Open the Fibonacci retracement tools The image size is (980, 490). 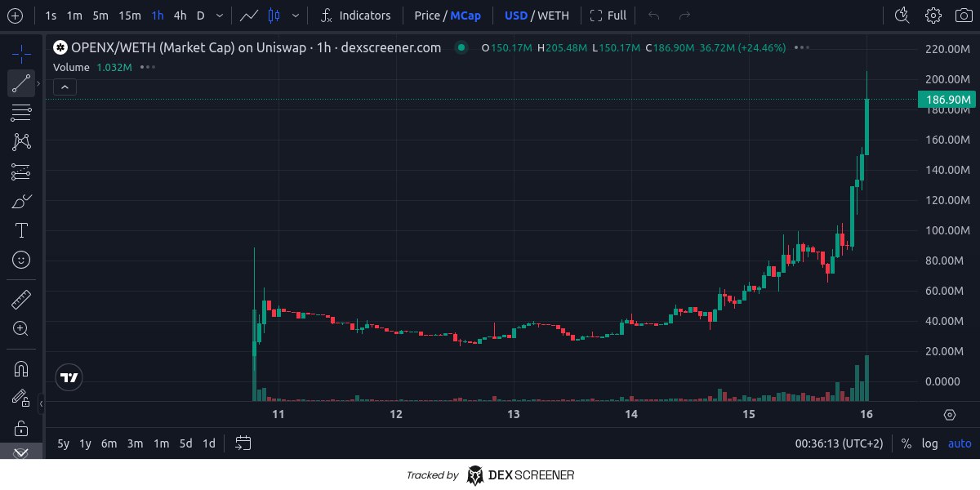click(x=21, y=113)
